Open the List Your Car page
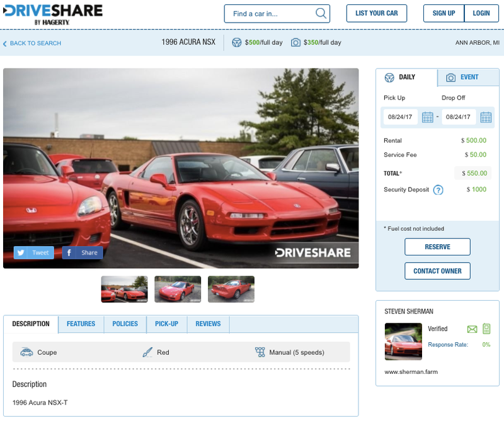 coord(376,13)
